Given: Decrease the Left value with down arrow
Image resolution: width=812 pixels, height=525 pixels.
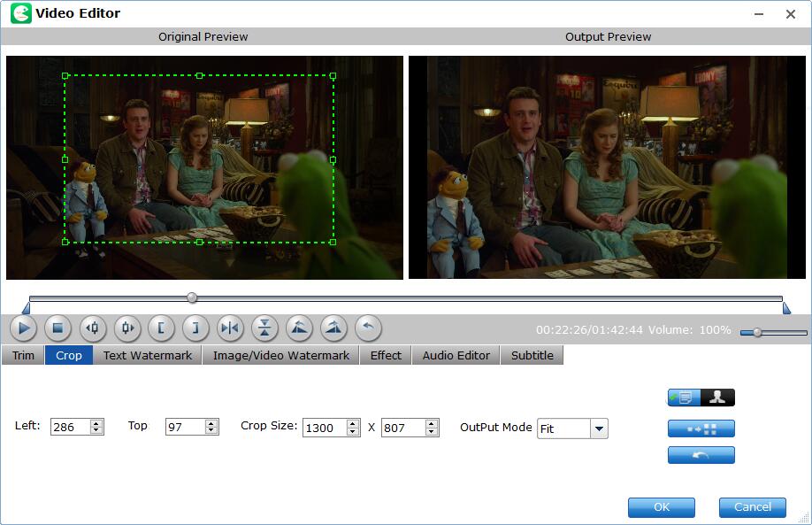Looking at the screenshot, I should [96, 430].
